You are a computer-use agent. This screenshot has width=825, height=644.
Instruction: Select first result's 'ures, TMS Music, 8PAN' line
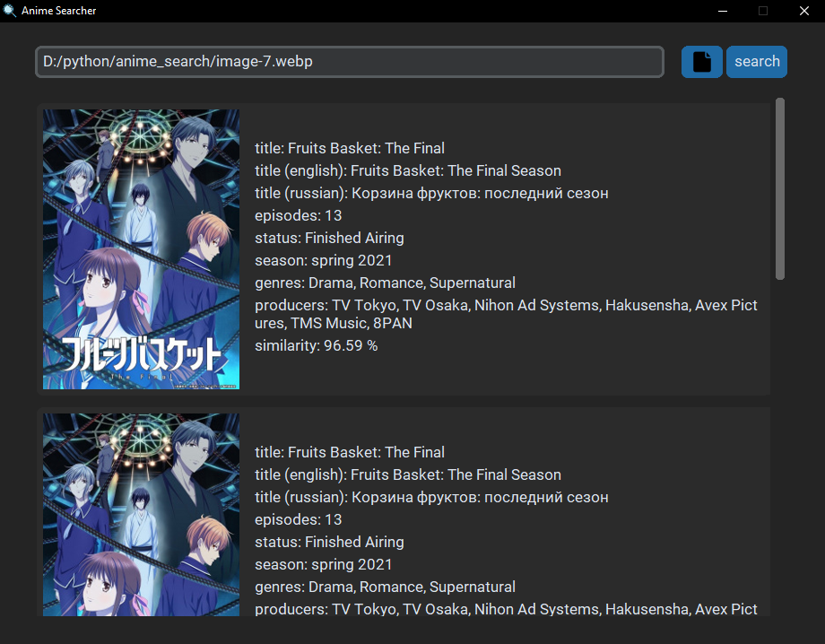point(334,323)
